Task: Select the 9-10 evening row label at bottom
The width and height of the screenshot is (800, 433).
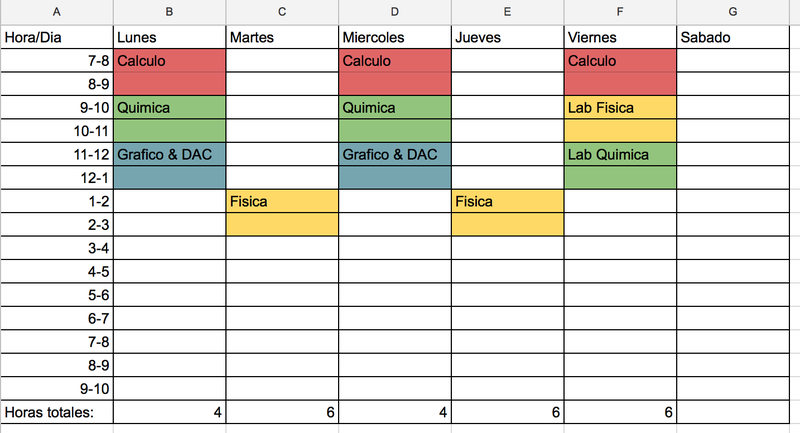Action: [57, 389]
